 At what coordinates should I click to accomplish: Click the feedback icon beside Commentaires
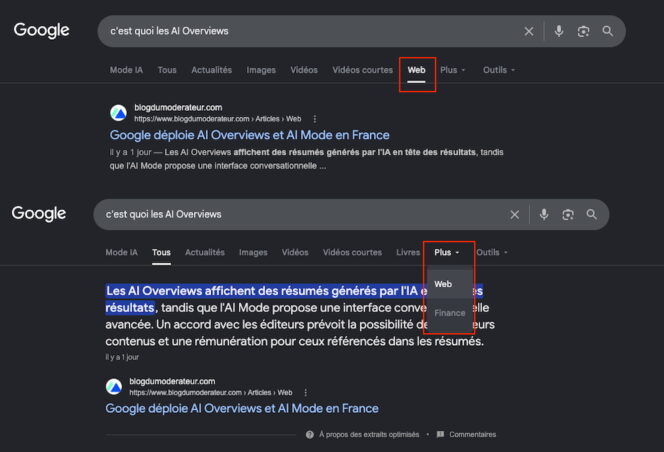pos(440,434)
